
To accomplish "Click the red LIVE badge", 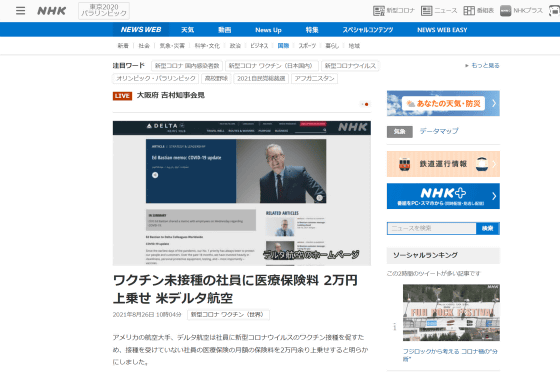I will coord(122,96).
